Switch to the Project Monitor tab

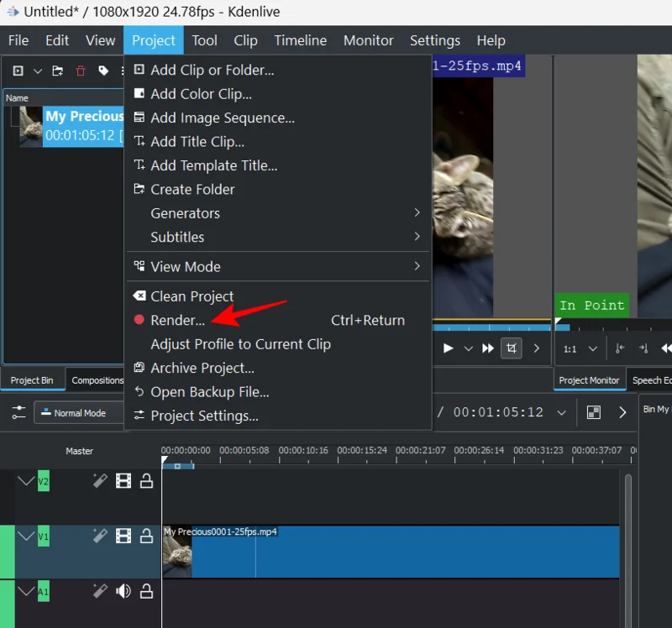(590, 380)
